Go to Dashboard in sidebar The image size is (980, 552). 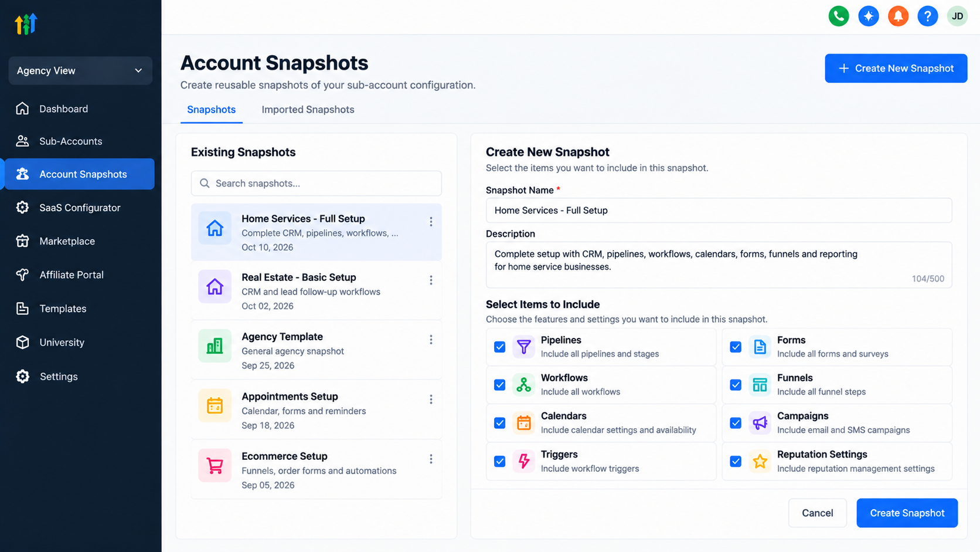click(x=79, y=109)
